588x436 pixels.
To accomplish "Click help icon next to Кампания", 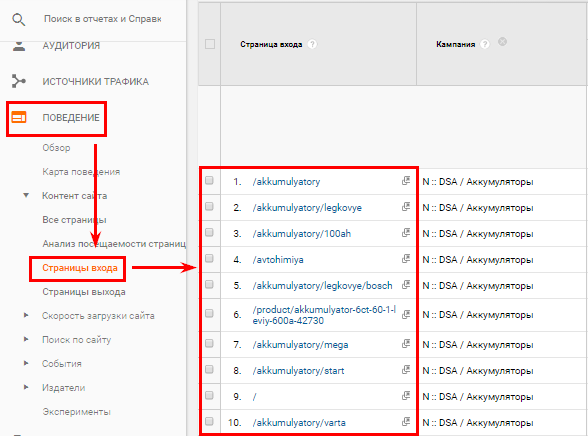I will click(485, 44).
